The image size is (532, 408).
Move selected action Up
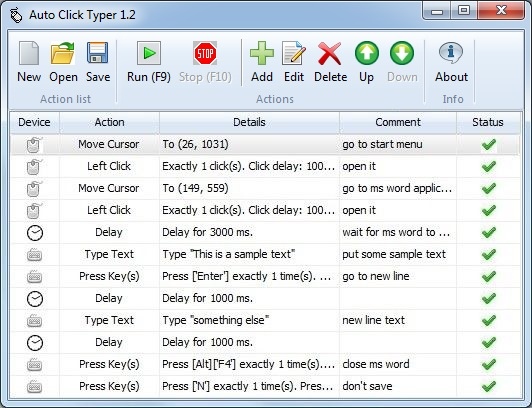[x=366, y=62]
